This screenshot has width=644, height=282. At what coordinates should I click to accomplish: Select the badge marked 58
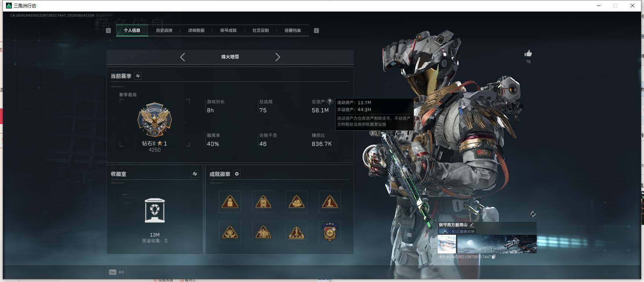[263, 202]
